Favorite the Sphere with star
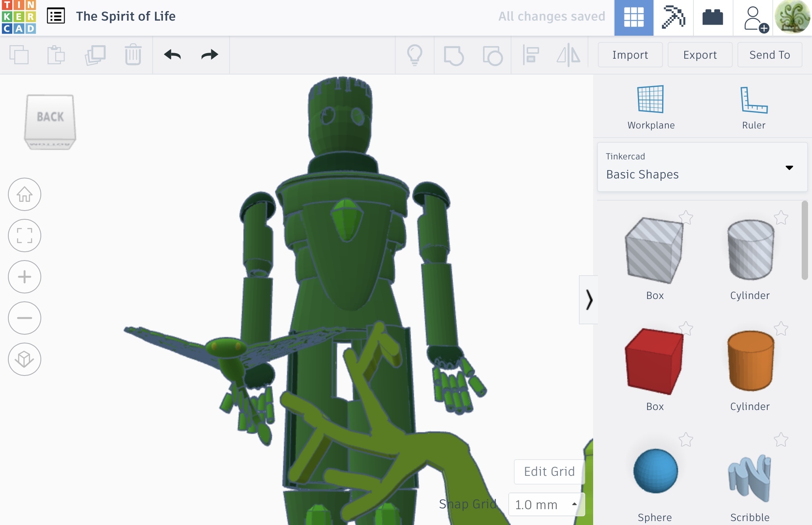Image resolution: width=812 pixels, height=525 pixels. click(686, 439)
